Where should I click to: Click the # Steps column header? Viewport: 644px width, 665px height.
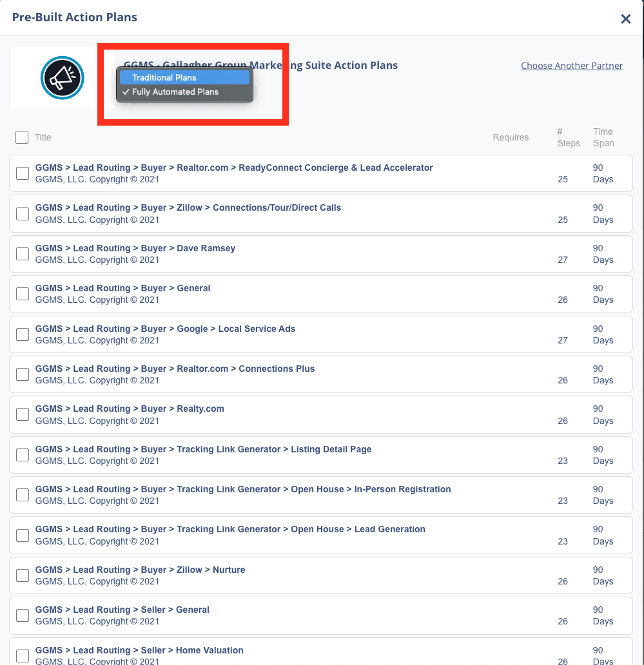pos(569,137)
